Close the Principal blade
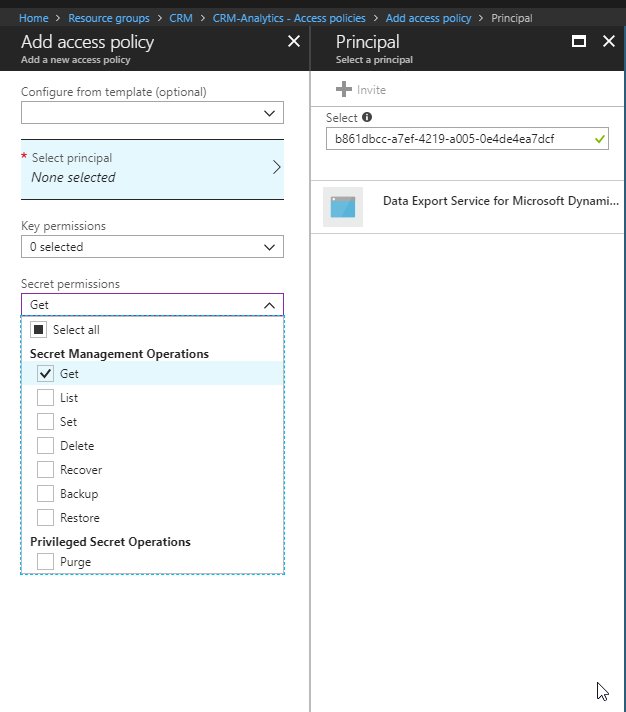This screenshot has width=626, height=712. tap(608, 42)
